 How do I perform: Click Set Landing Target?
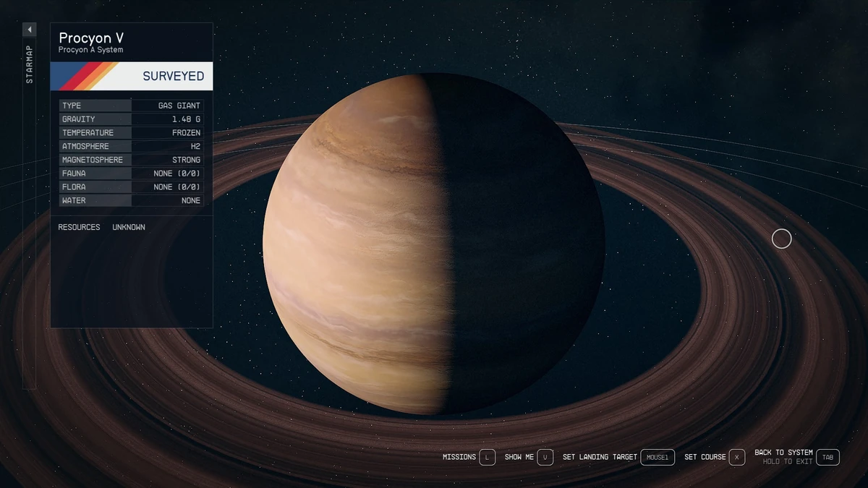(x=599, y=457)
